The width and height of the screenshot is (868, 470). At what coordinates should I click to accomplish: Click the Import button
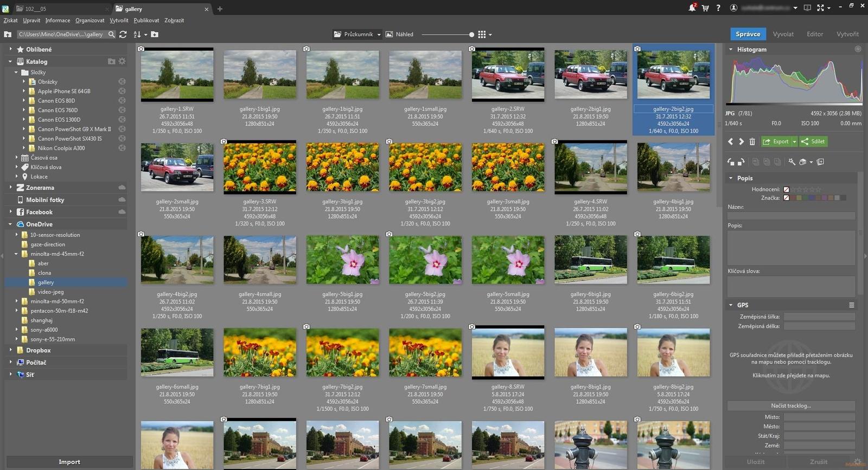click(69, 462)
